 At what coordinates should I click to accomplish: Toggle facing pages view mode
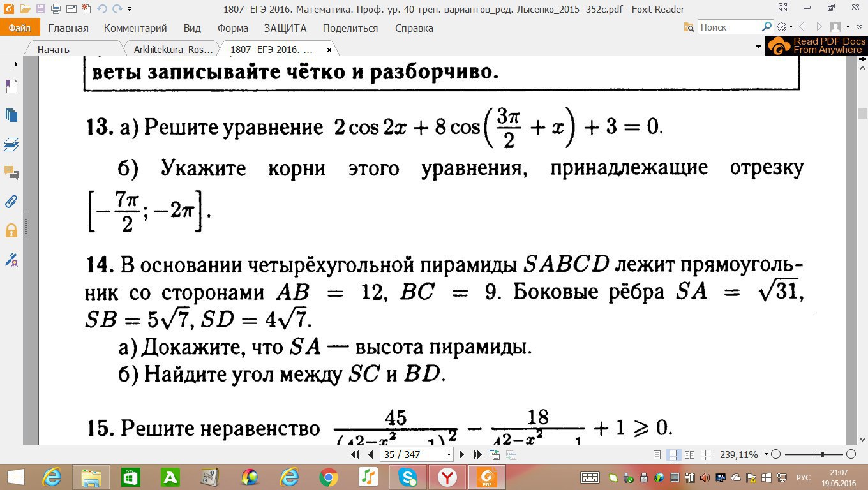click(689, 454)
